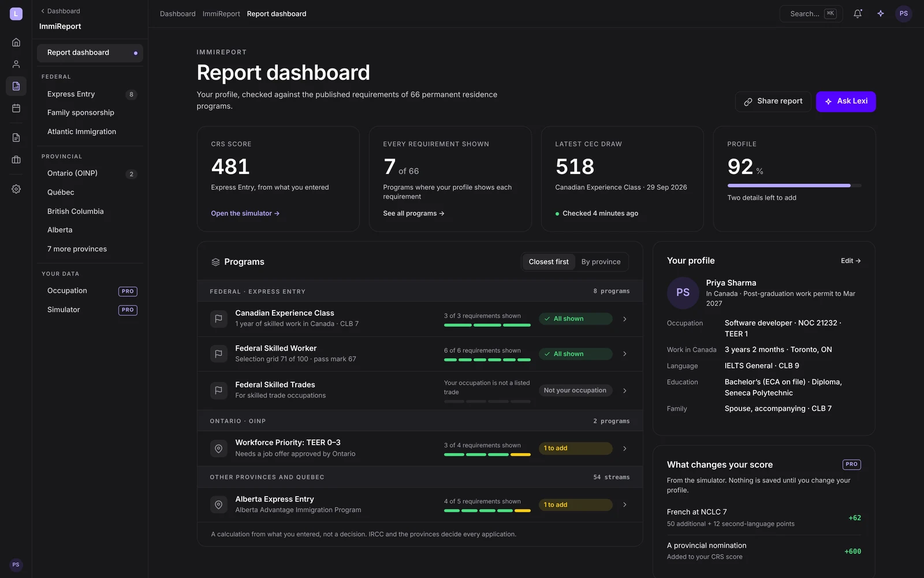Image resolution: width=924 pixels, height=578 pixels.
Task: Follow the See all programs link
Action: (x=413, y=213)
